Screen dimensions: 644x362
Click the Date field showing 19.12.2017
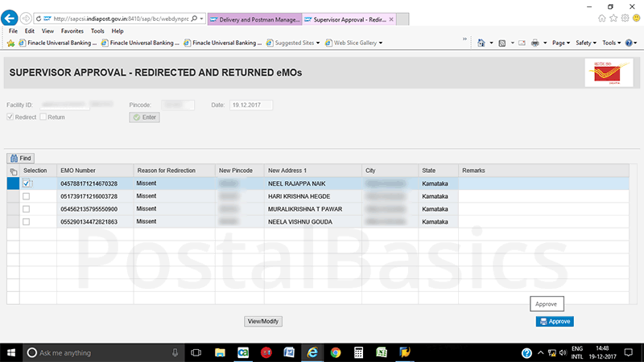251,105
